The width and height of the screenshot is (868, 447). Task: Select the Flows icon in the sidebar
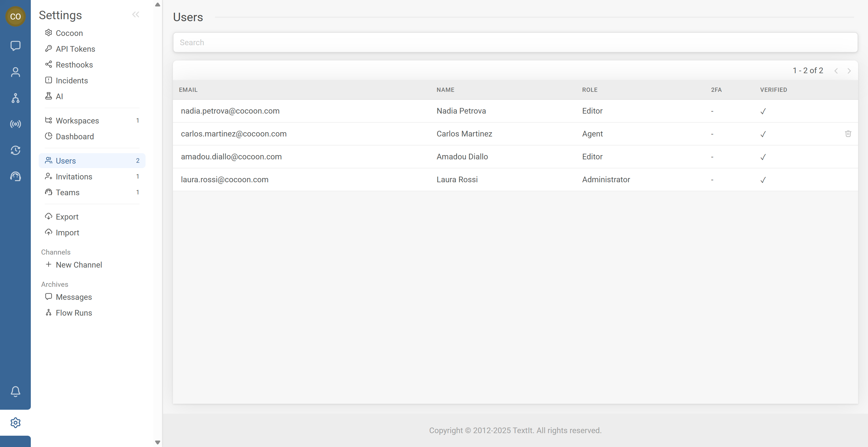tap(16, 98)
